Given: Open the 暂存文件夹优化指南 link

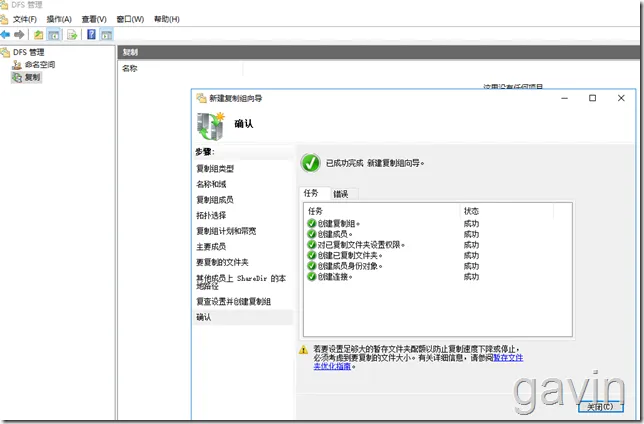Looking at the screenshot, I should 419,362.
